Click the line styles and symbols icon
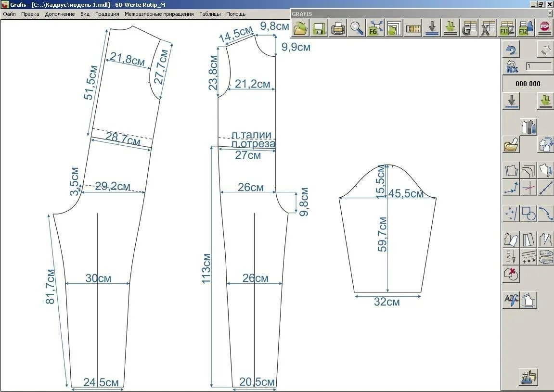554x392 pixels. pyautogui.click(x=528, y=257)
